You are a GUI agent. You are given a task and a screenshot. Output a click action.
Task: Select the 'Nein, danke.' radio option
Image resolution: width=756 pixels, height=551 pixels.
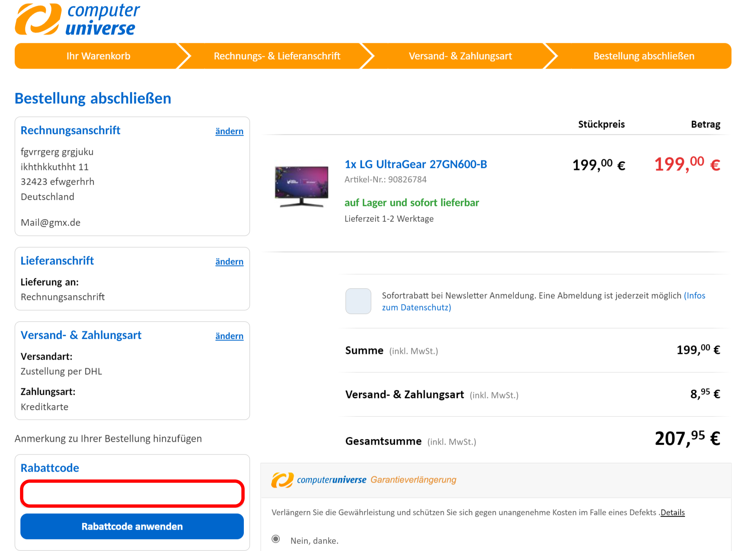[276, 539]
